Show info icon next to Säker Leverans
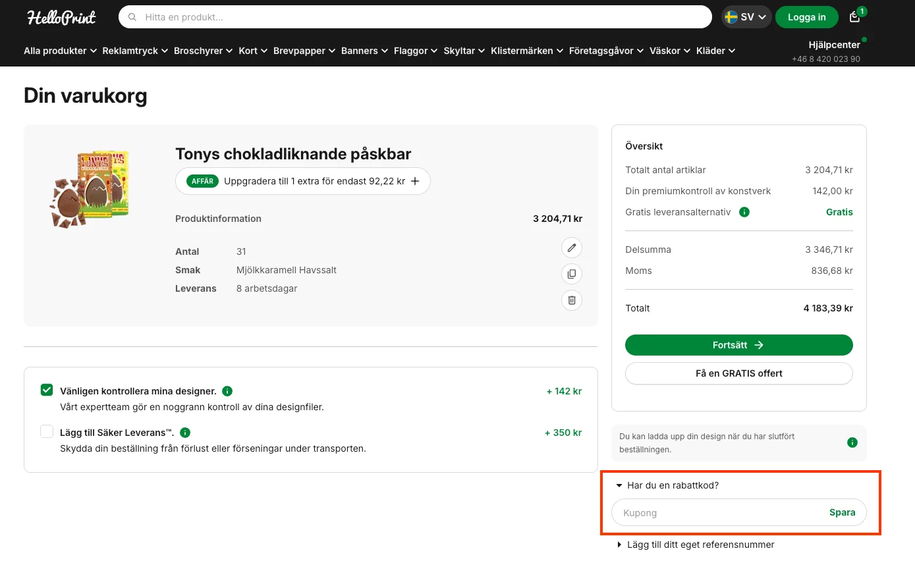This screenshot has width=915, height=588. point(185,433)
